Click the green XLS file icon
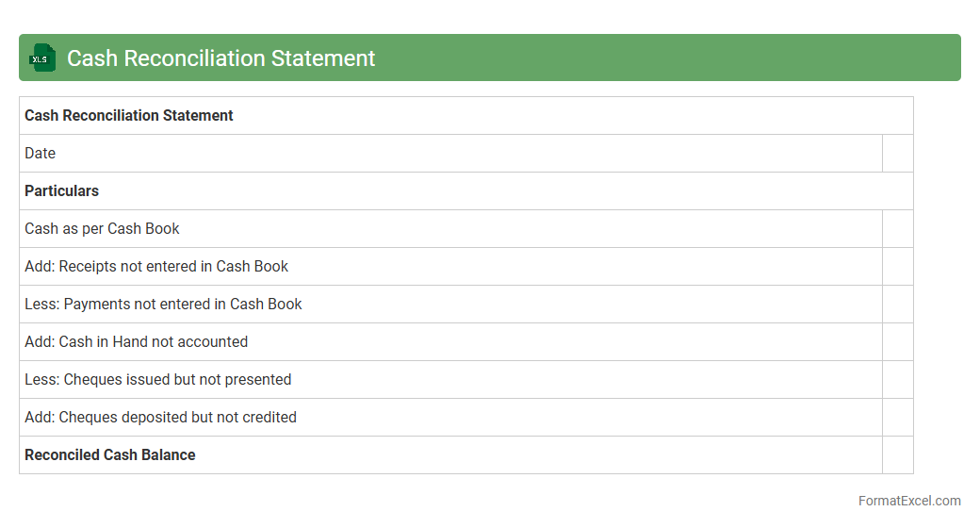The width and height of the screenshot is (980, 528). point(41,58)
